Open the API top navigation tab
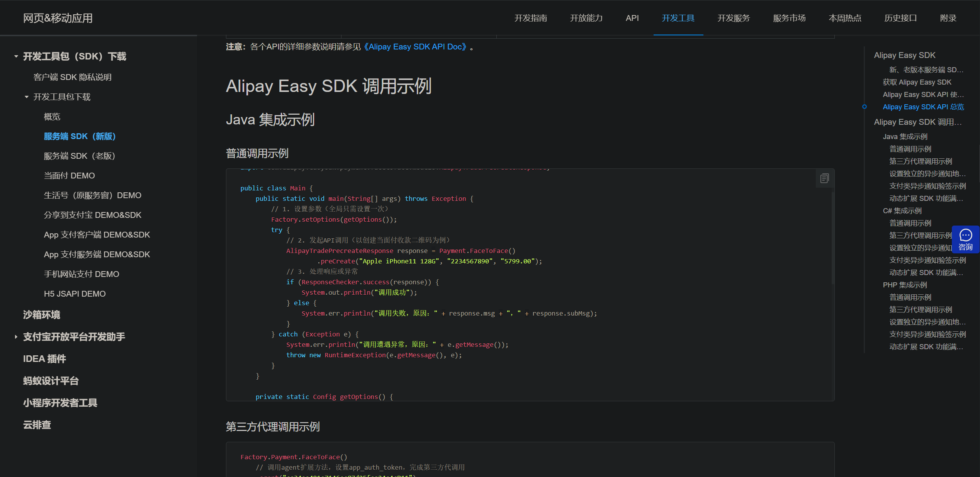Image resolution: width=980 pixels, height=477 pixels. click(x=632, y=18)
